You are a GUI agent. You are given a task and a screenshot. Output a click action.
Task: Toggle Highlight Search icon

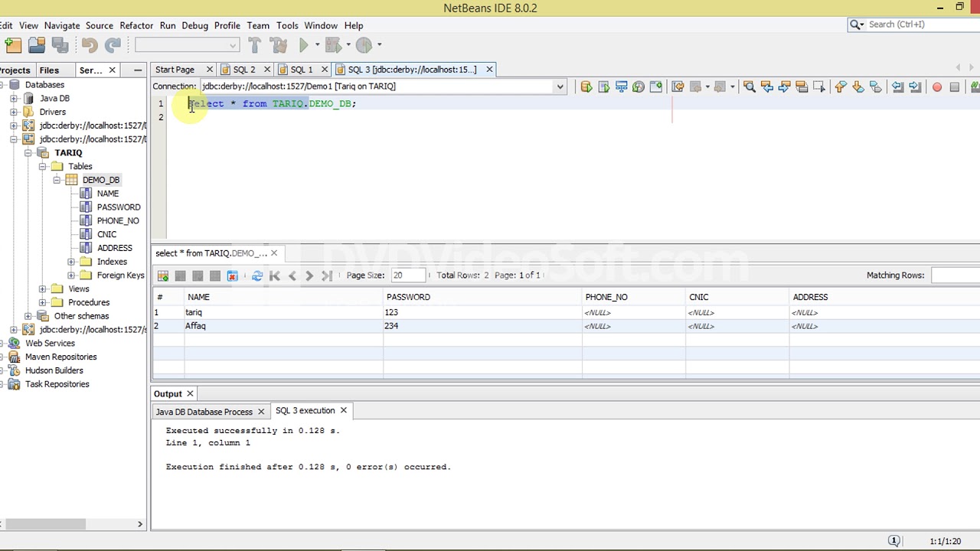[x=802, y=86]
